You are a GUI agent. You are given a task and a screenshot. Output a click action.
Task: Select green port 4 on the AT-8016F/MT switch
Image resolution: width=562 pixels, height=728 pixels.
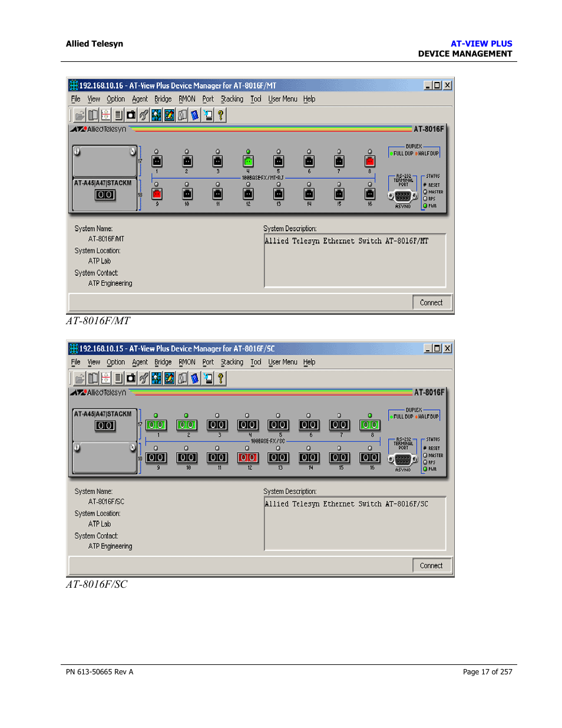pyautogui.click(x=248, y=161)
